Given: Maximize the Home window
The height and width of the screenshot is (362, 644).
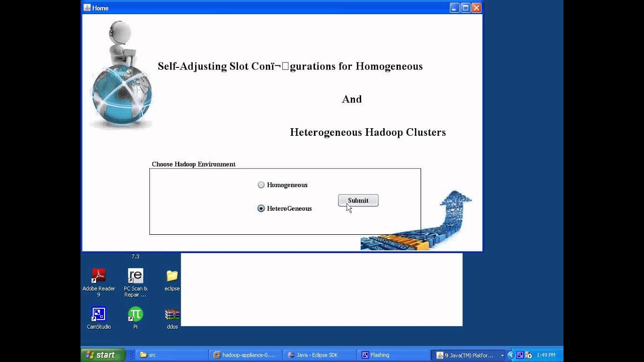Looking at the screenshot, I should point(465,8).
